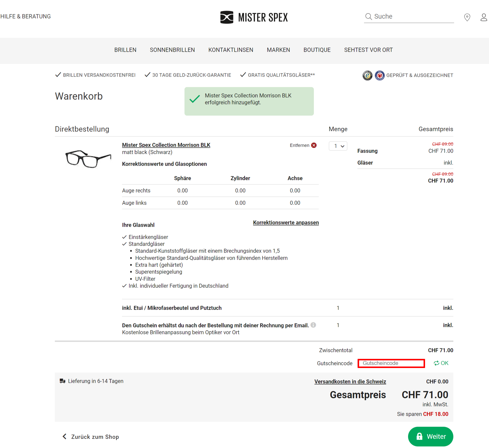Click inkl. Etui / Mikrofaserbeutel und Putztuch row
The width and height of the screenshot is (489, 448).
point(287,308)
